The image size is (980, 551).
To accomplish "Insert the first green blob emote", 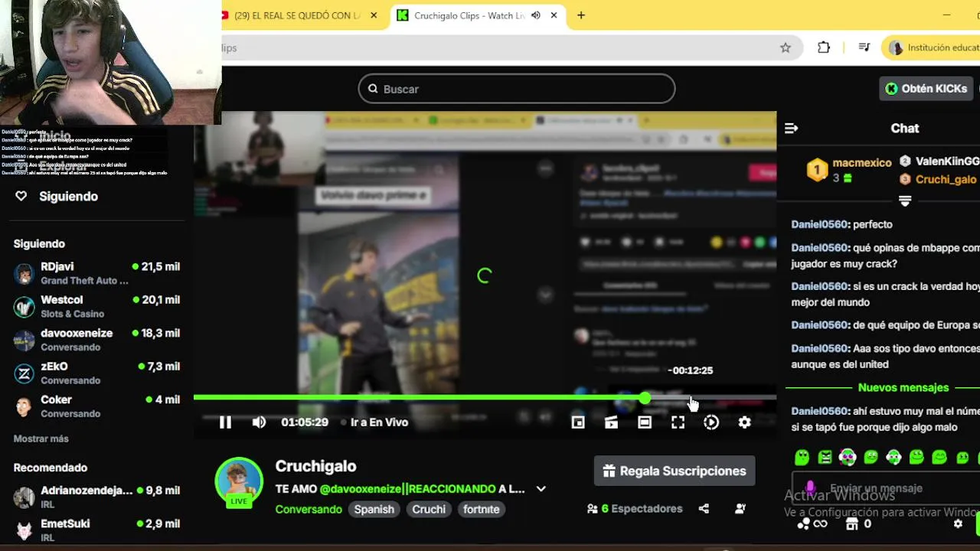I will [802, 458].
